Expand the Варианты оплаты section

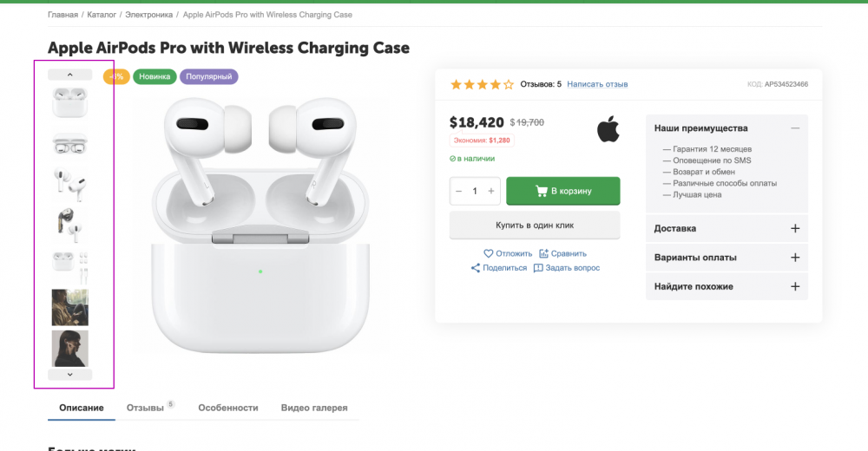coord(794,258)
